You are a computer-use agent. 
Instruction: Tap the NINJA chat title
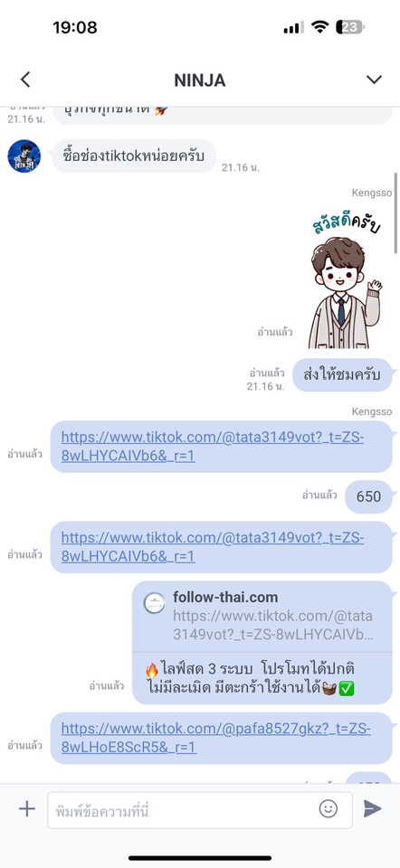click(199, 80)
